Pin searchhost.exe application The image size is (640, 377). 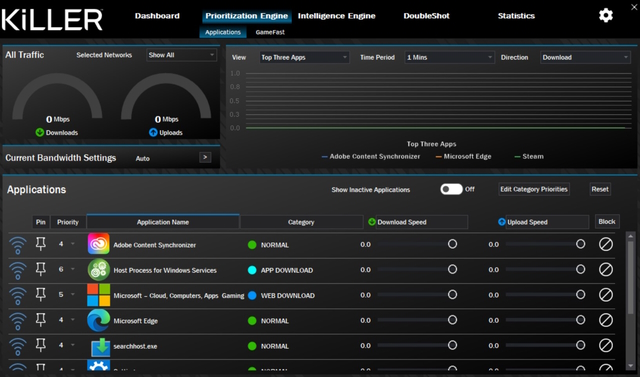pyautogui.click(x=40, y=345)
